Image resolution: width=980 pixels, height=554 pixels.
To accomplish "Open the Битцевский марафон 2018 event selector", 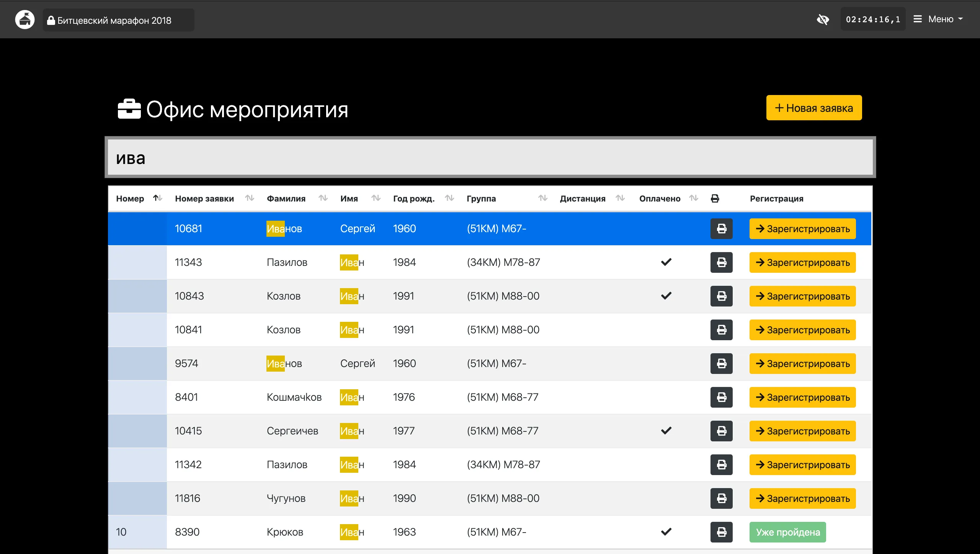I will (118, 20).
